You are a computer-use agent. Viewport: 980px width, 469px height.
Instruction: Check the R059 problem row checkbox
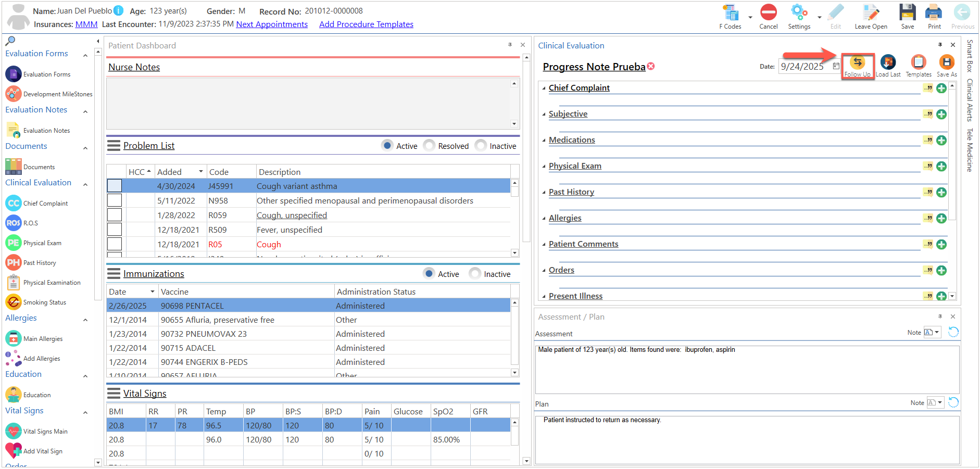[x=115, y=215]
